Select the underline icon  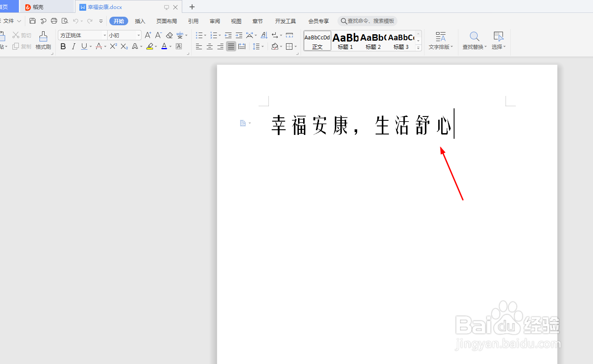point(84,46)
